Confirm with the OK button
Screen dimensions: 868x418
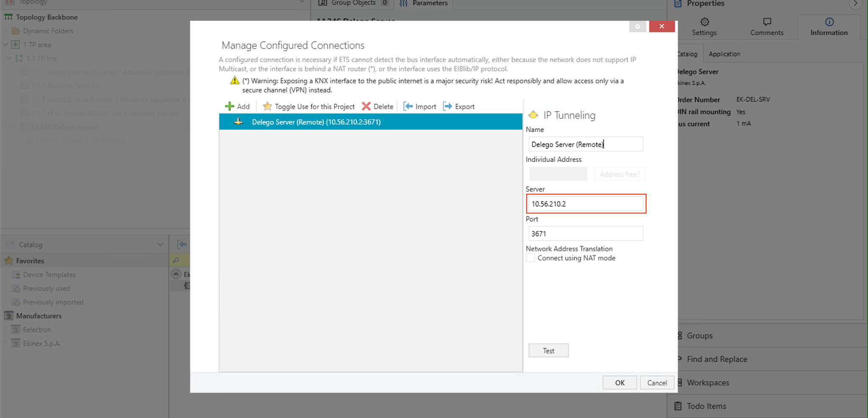pos(620,382)
